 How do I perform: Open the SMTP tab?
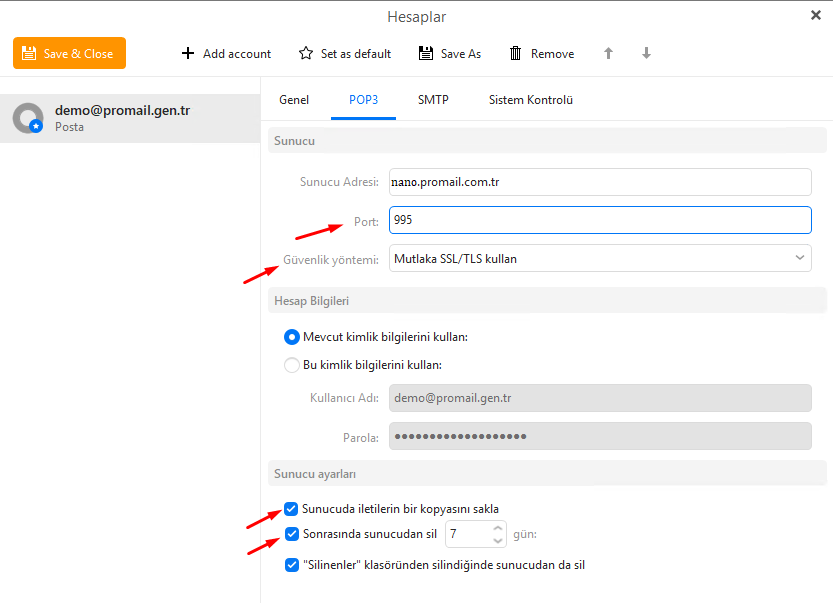(x=433, y=100)
